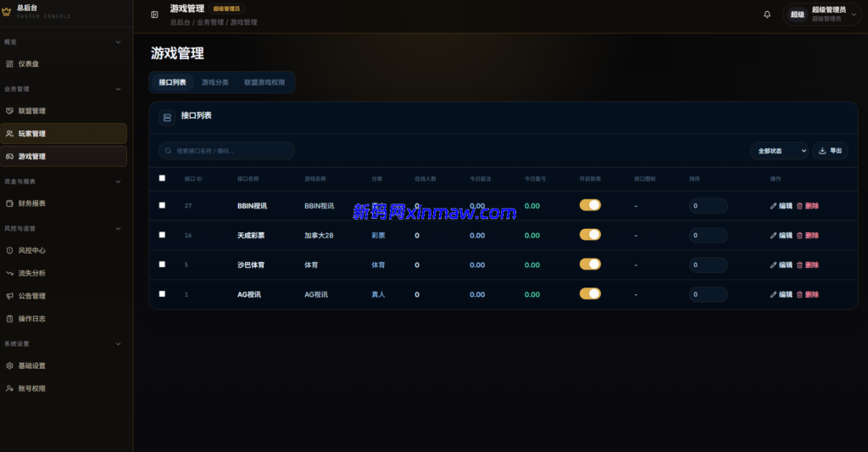Collapse the 业务管理 sidebar section

pos(118,89)
